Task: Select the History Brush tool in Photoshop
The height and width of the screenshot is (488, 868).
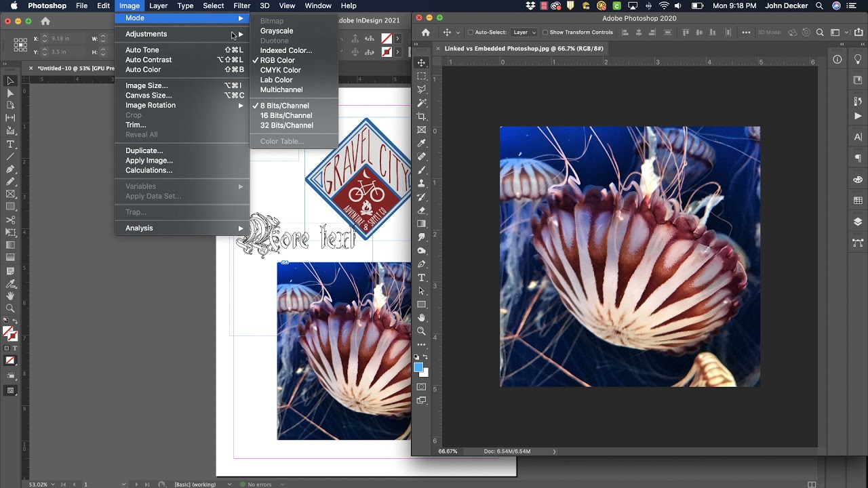Action: 421,197
